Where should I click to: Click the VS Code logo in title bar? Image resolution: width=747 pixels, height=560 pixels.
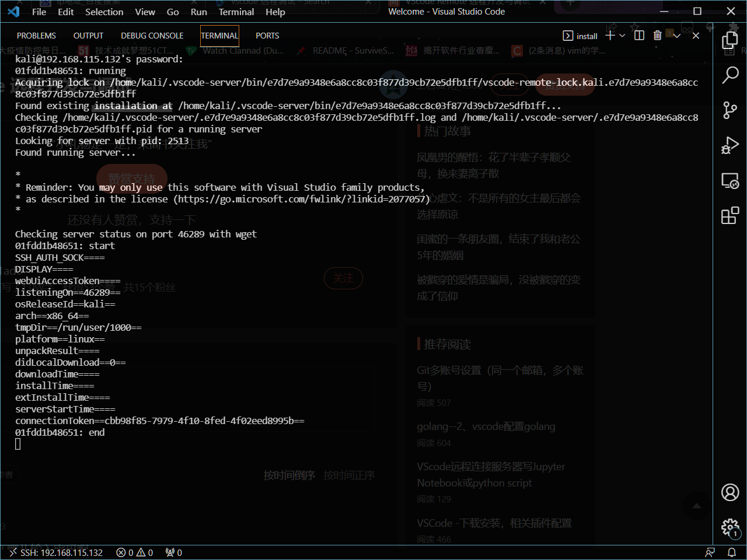[13, 11]
